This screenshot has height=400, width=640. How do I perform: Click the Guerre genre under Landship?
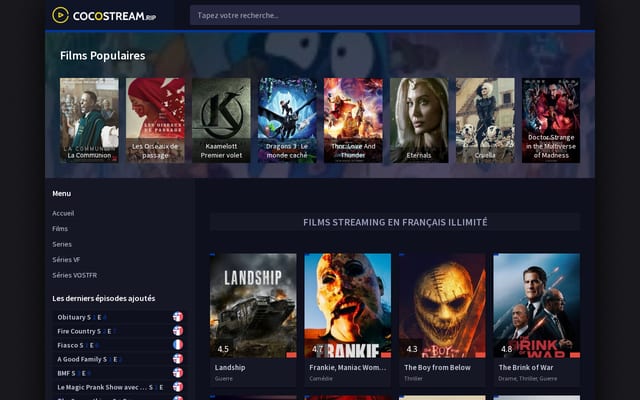click(224, 379)
